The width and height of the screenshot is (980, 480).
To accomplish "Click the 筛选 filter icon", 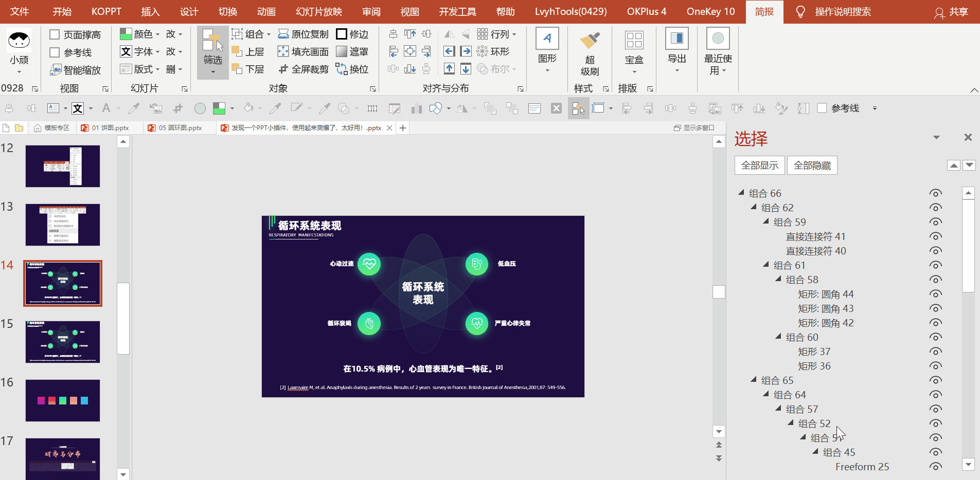I will click(x=212, y=41).
